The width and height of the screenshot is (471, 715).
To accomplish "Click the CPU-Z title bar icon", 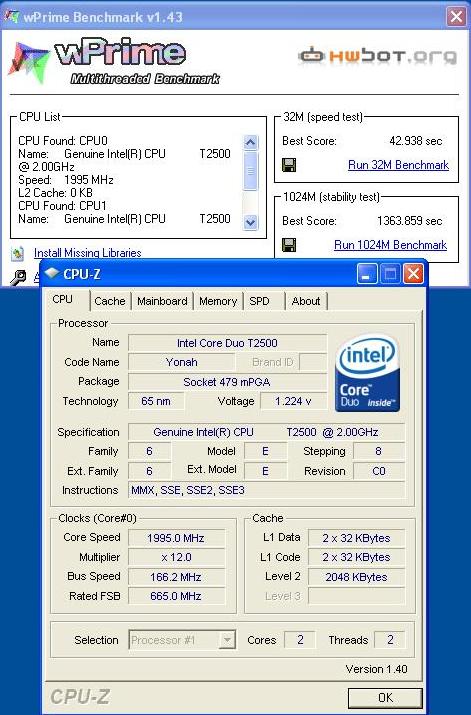I will click(x=52, y=273).
